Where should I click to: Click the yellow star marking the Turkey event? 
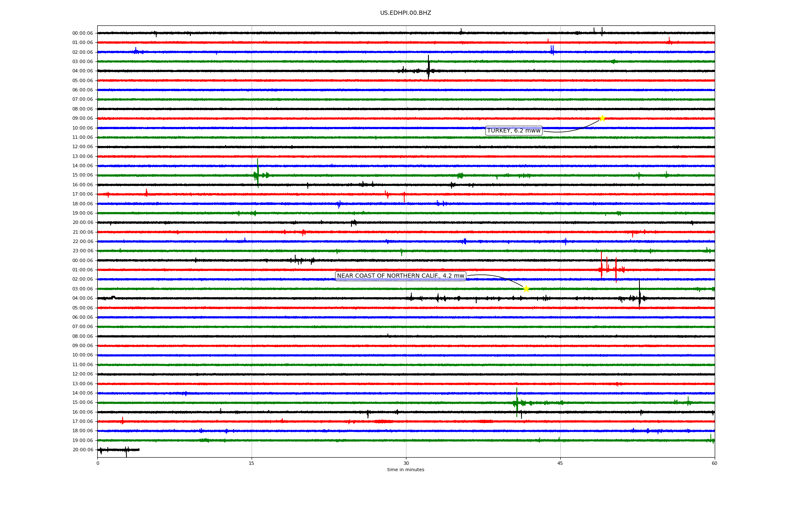pyautogui.click(x=602, y=118)
